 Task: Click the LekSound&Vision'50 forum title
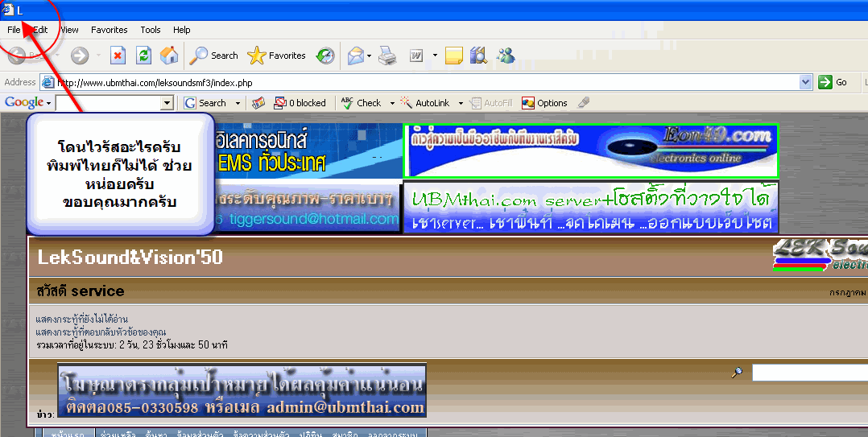(130, 258)
